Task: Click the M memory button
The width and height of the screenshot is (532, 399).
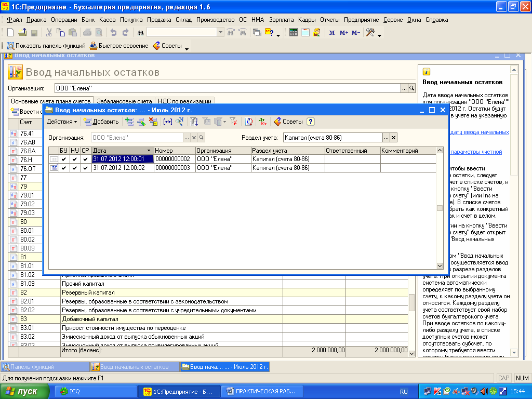Action: pos(332,33)
